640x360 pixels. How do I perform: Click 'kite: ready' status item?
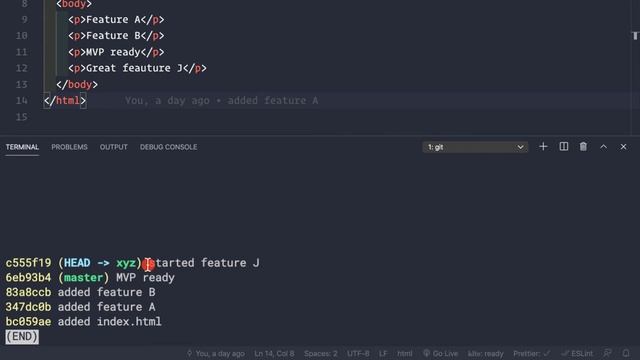485,353
